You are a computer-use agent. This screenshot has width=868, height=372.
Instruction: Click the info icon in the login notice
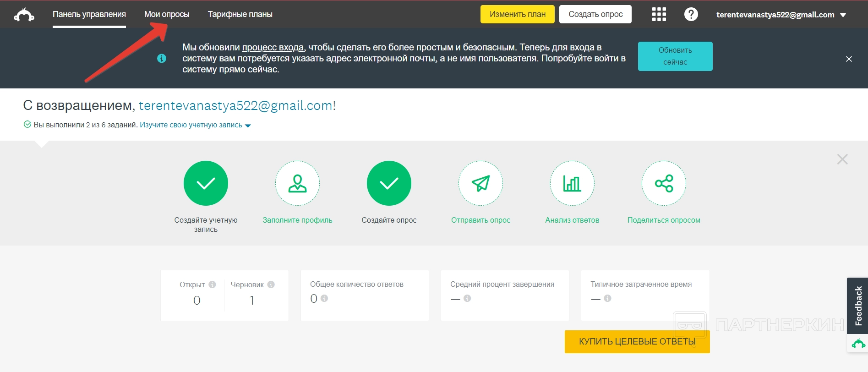162,58
